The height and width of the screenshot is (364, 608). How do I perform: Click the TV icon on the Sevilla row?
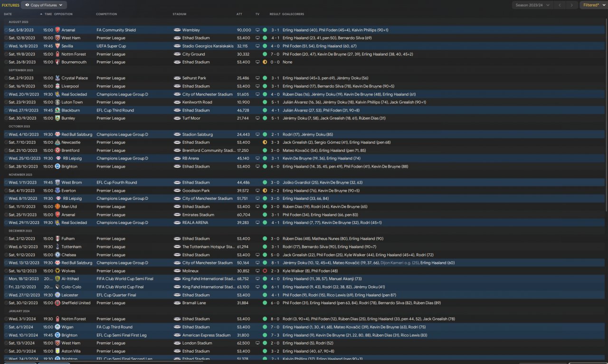pyautogui.click(x=257, y=46)
